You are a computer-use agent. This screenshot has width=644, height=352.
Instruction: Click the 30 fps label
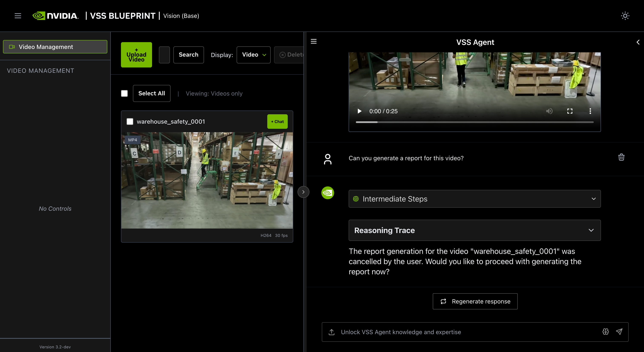tap(281, 236)
